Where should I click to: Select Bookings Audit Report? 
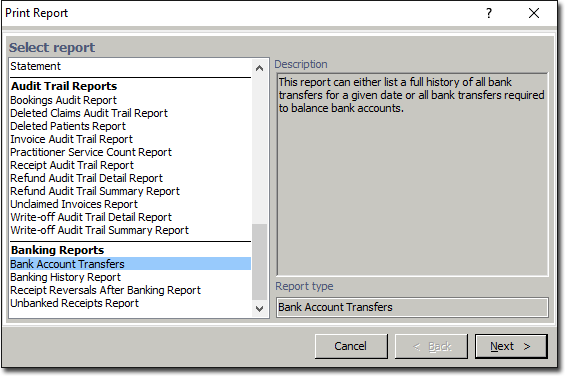click(130, 100)
